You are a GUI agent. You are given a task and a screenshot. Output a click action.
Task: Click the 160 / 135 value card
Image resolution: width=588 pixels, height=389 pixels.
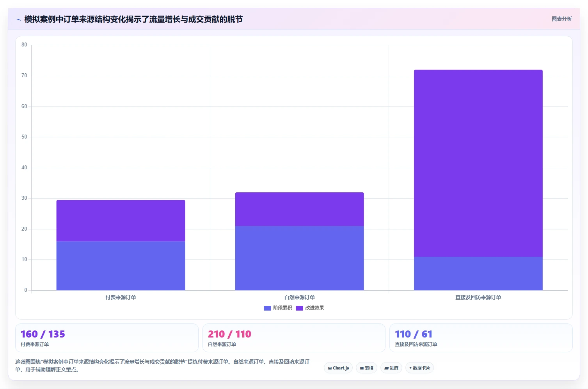pos(107,338)
